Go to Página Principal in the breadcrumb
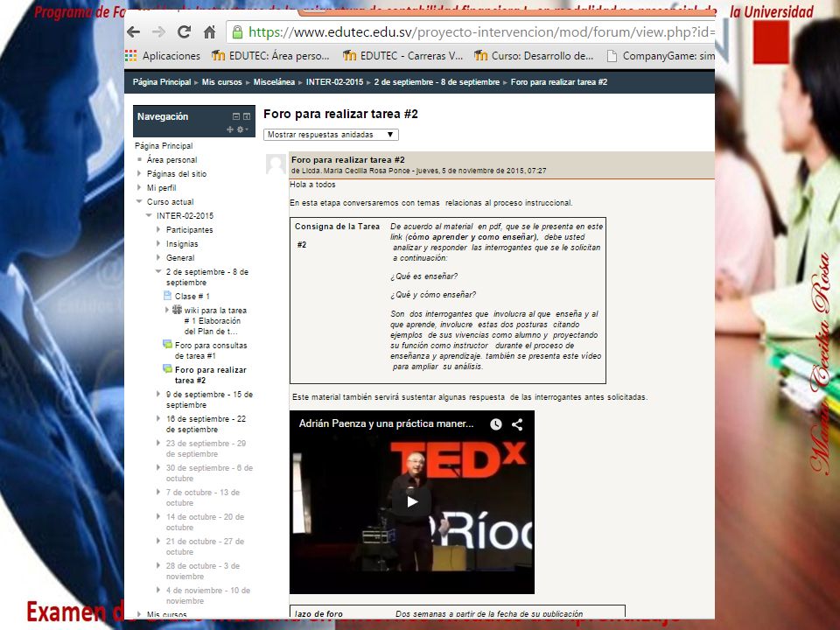 [x=162, y=82]
